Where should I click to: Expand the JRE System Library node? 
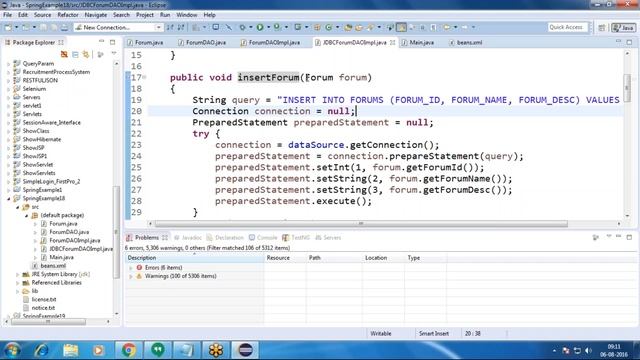[18, 274]
